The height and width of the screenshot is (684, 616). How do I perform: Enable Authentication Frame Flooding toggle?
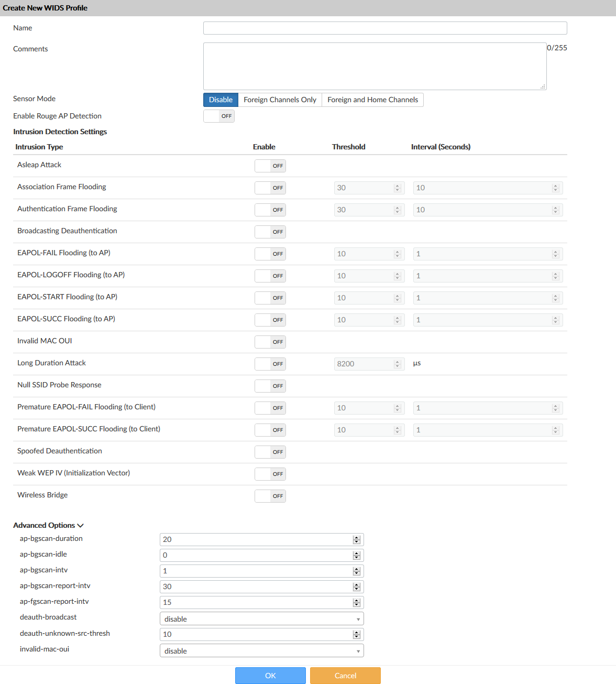click(x=270, y=210)
